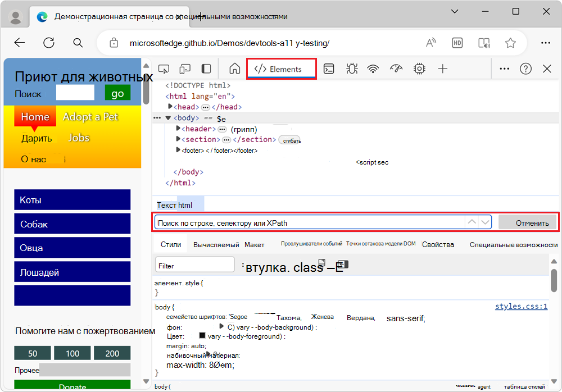Screen dimensions: 562x392
Task: Toggle device emulation icon
Action: [185, 69]
